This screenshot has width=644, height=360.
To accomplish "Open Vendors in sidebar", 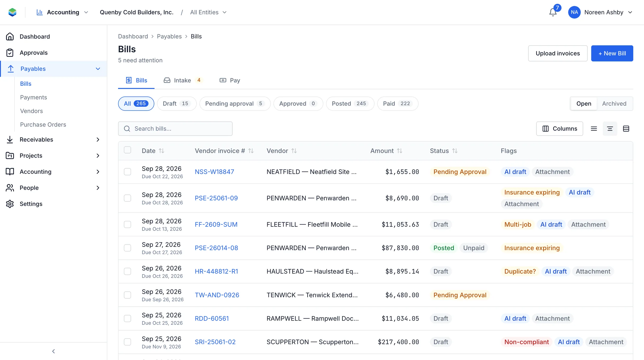I will pyautogui.click(x=31, y=111).
